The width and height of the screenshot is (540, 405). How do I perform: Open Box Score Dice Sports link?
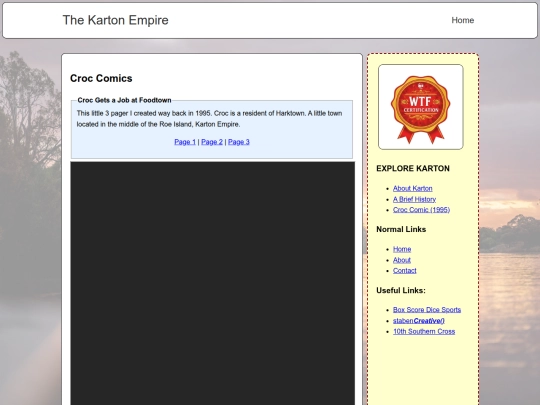427,310
